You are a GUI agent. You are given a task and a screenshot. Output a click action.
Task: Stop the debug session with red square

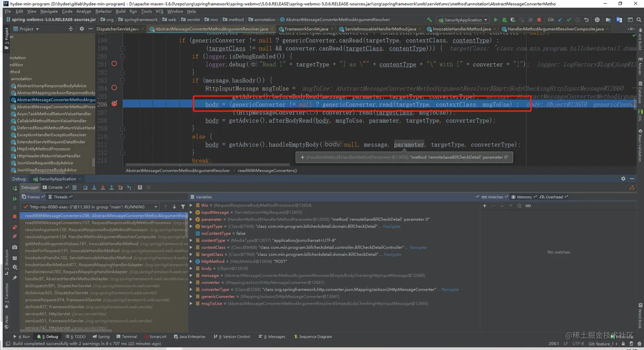(x=14, y=216)
